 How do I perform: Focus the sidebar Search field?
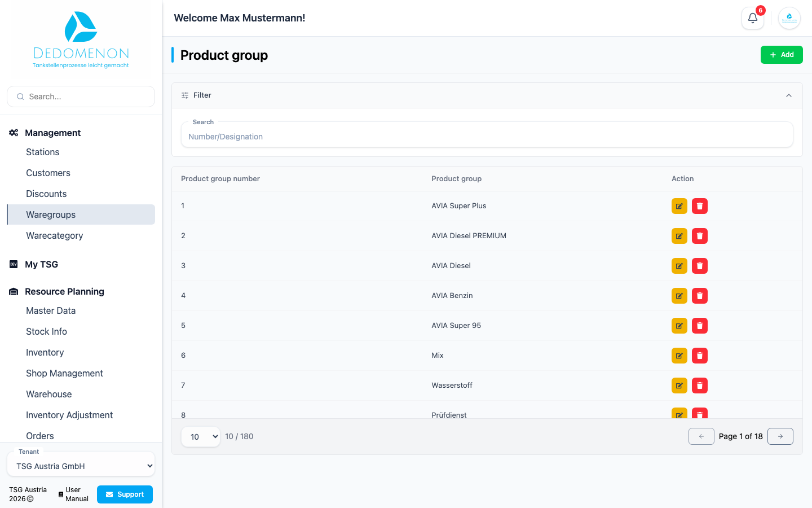click(x=81, y=97)
